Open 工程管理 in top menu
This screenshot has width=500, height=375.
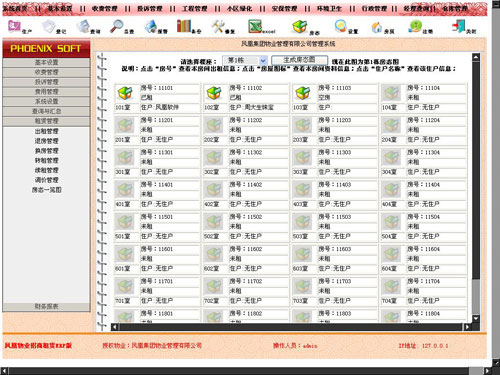[194, 9]
